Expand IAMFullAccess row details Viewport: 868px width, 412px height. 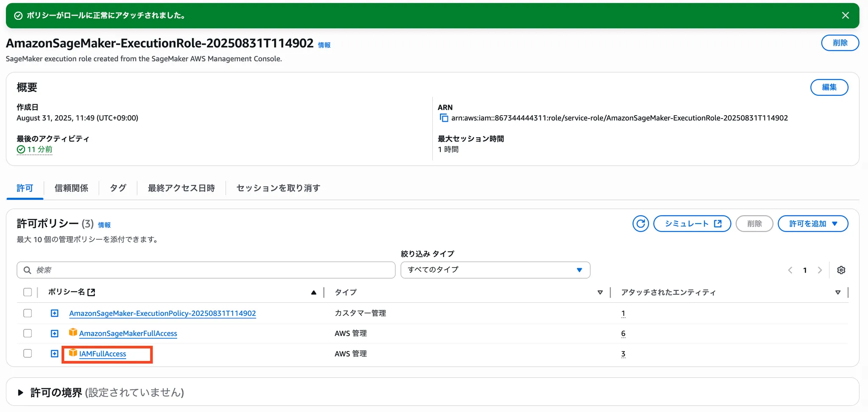[x=54, y=354]
